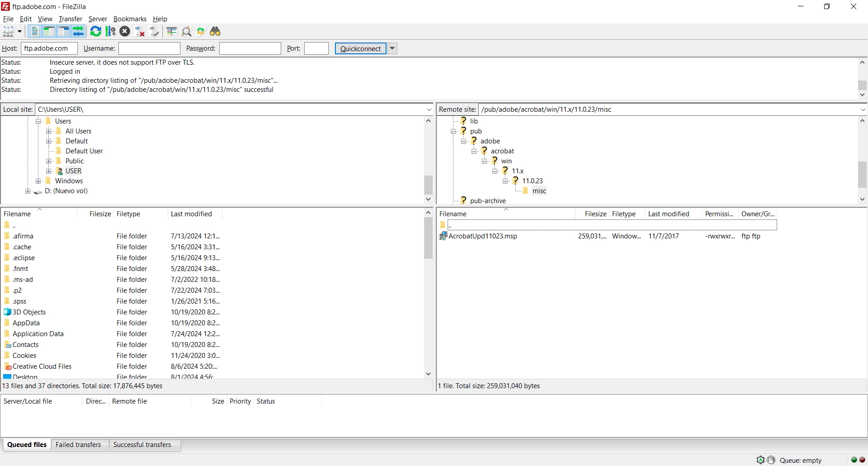
Task: Open Local site path dropdown
Action: [429, 109]
